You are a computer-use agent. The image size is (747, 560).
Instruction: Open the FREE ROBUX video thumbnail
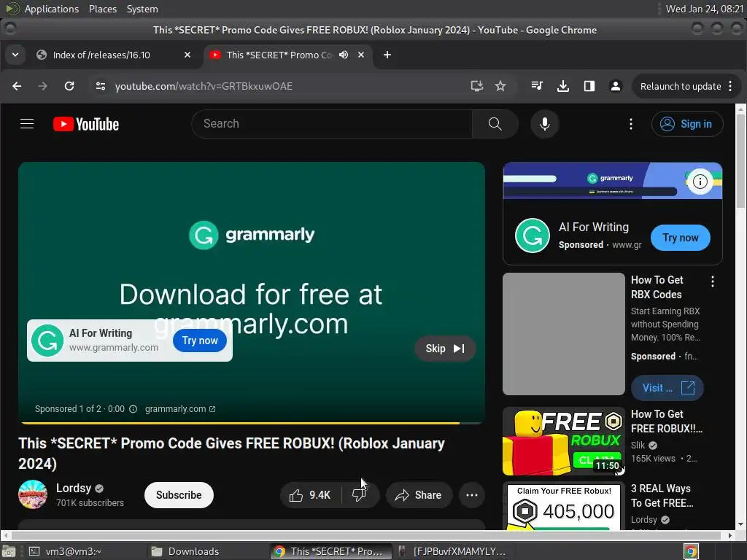(x=564, y=441)
